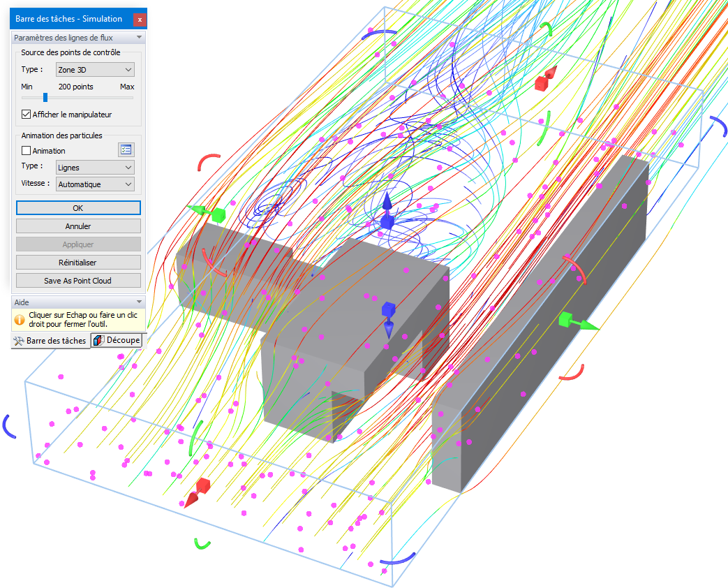
Task: Click the blue upward translation arrow manipulator
Action: point(387,210)
